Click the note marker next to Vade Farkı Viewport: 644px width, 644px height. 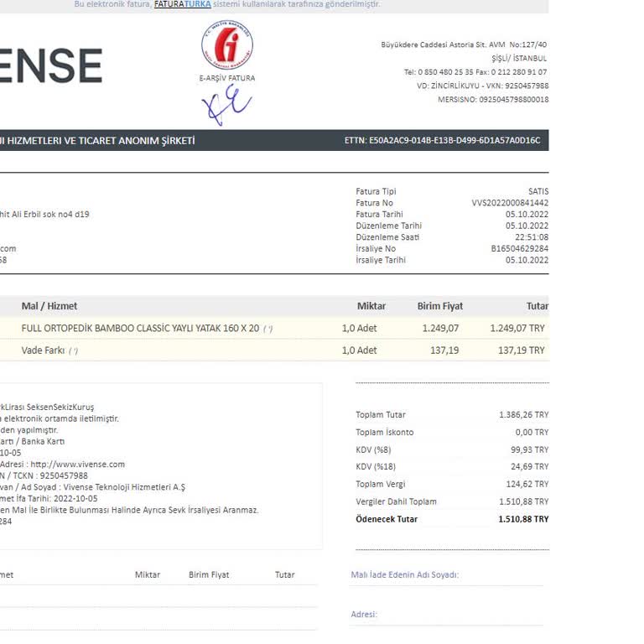(x=73, y=351)
